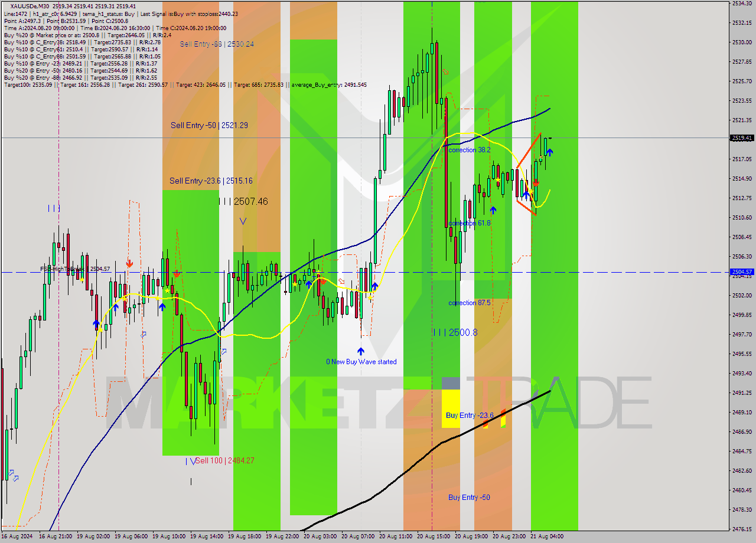Click the "16 Aug 2024" date on time axis

click(x=16, y=537)
